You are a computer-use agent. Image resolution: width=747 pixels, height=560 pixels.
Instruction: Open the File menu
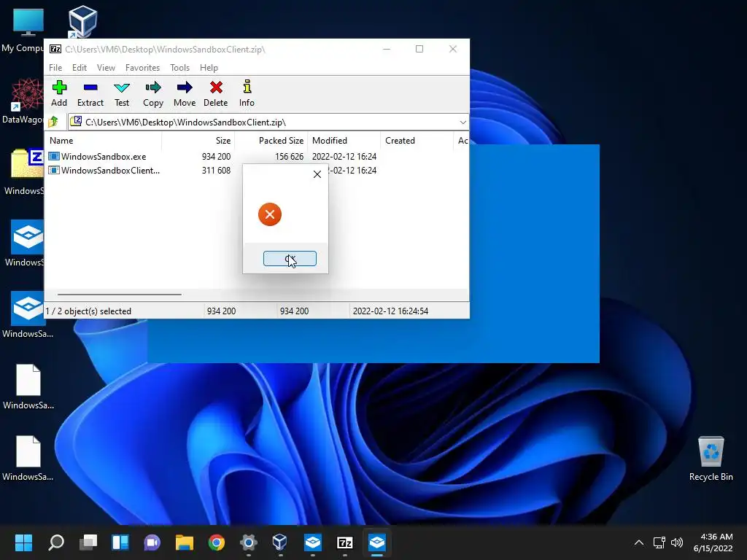[x=55, y=68]
